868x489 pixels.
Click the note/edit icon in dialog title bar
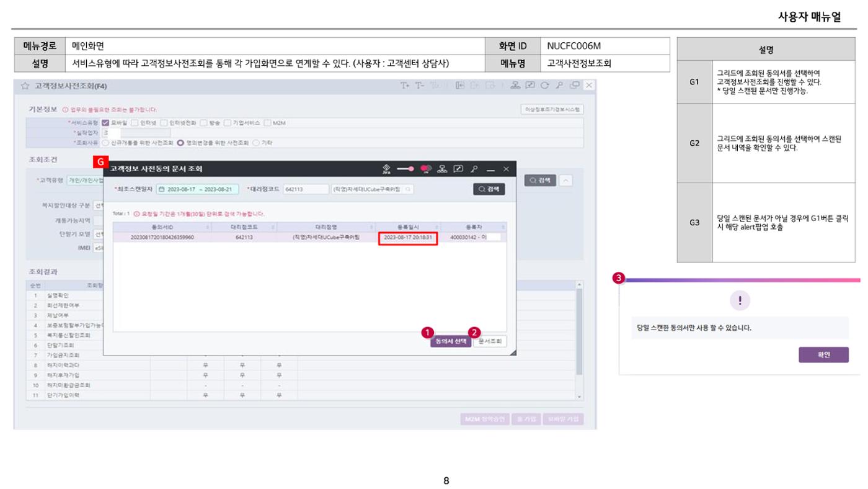tap(459, 169)
